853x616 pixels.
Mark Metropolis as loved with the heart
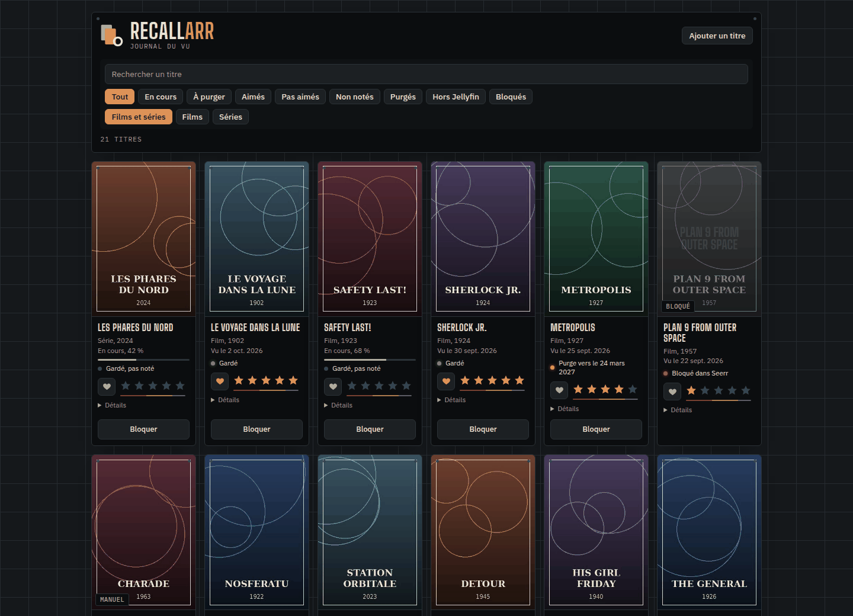pyautogui.click(x=559, y=390)
